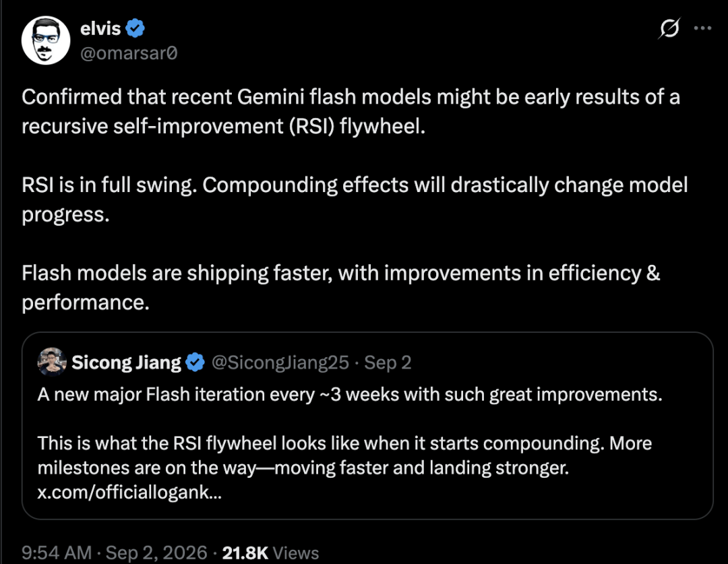The image size is (728, 564).
Task: Open the elvis display name link
Action: pos(100,28)
